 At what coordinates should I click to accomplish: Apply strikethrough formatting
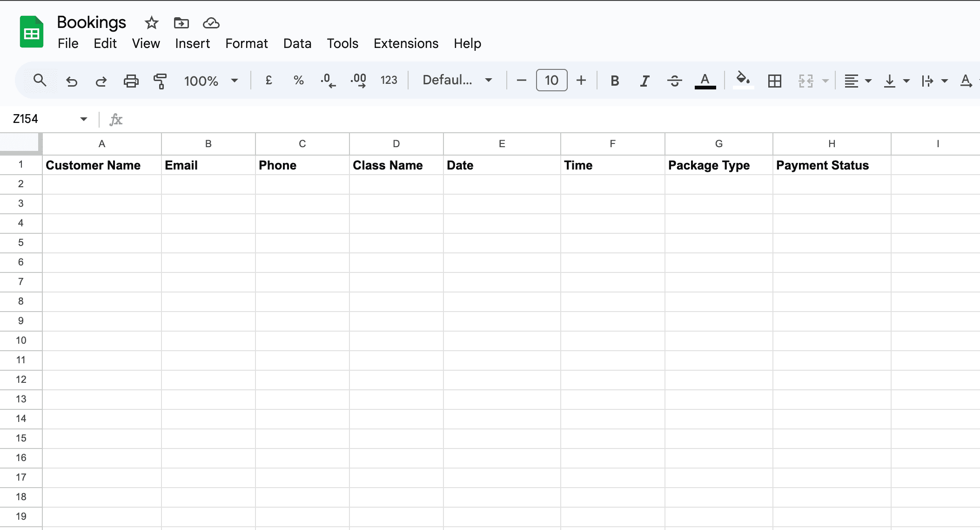[x=675, y=80]
